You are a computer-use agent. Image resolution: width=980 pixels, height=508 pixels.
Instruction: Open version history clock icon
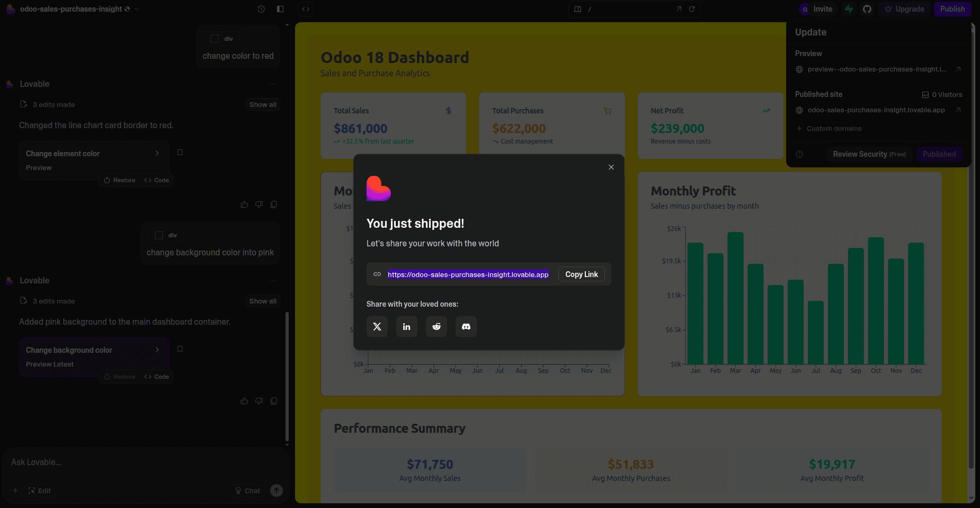pos(261,9)
